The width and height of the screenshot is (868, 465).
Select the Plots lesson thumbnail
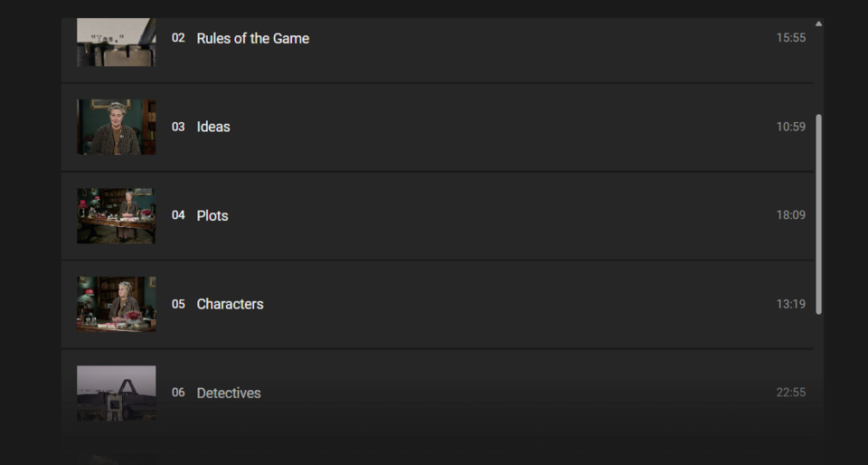pyautogui.click(x=116, y=215)
